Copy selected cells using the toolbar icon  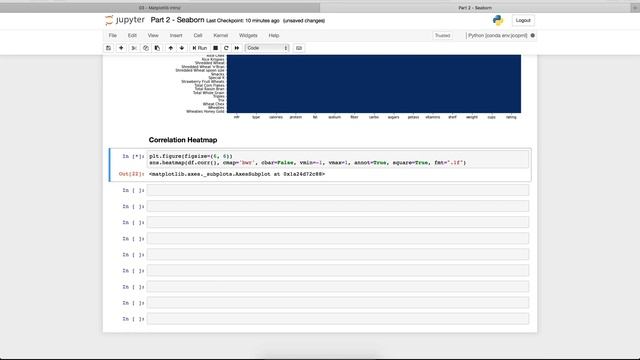coord(146,48)
